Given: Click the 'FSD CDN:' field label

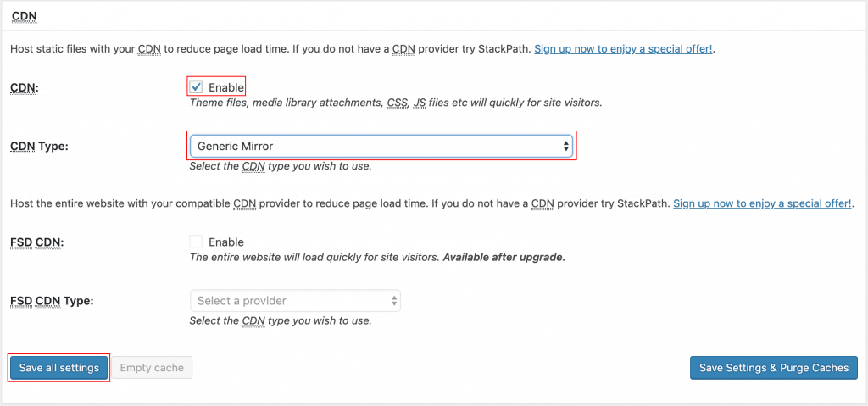Looking at the screenshot, I should (37, 242).
